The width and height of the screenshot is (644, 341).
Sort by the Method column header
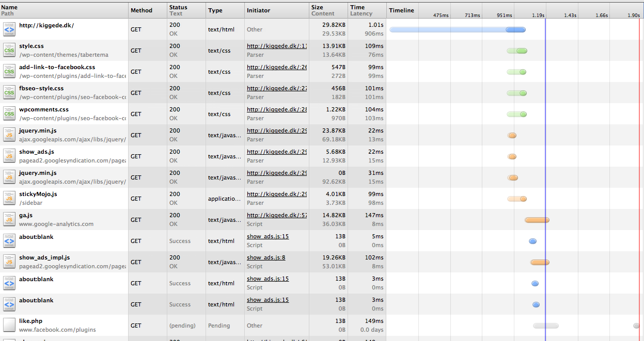pos(142,10)
